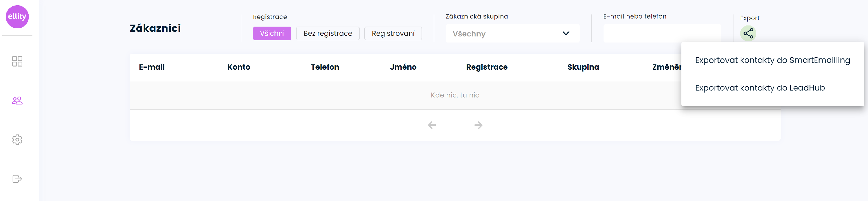Select the Všichni registration filter
The width and height of the screenshot is (868, 201).
(272, 33)
